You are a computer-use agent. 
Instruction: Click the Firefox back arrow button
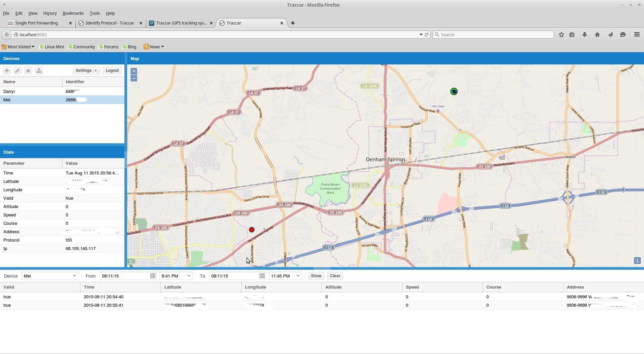coord(7,35)
